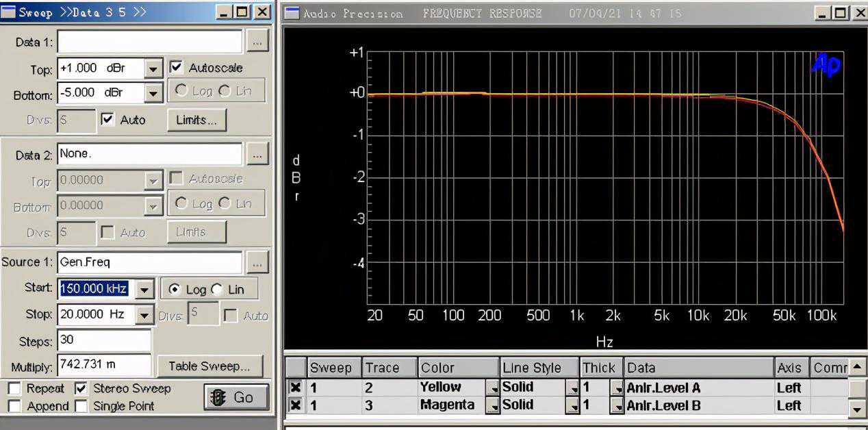Open the Yellow color dropdown arrow
Image resolution: width=868 pixels, height=430 pixels.
tap(492, 388)
